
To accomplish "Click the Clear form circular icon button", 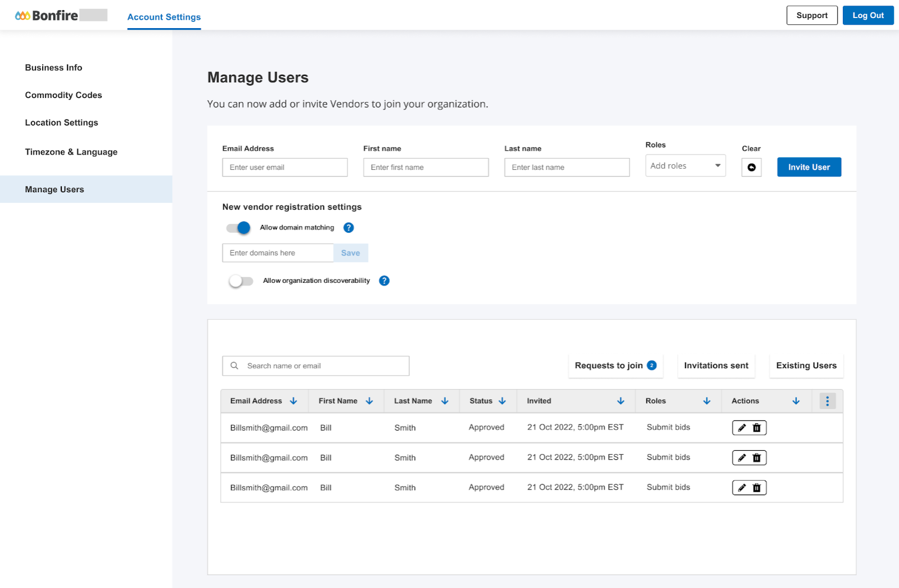I will [751, 168].
